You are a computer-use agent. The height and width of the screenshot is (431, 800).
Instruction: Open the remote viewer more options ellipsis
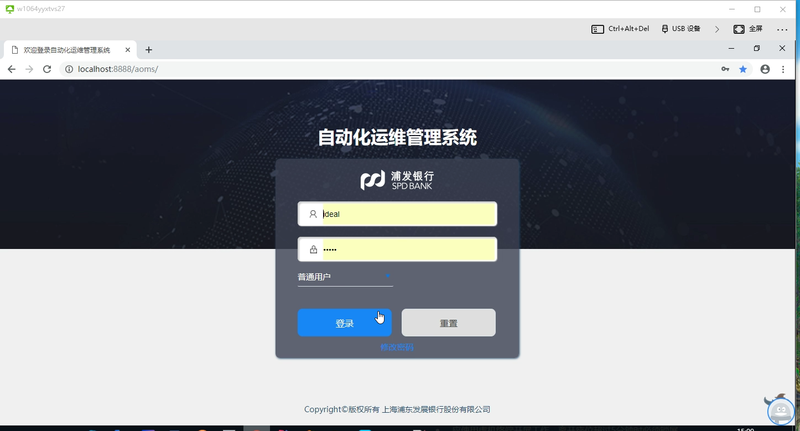(x=782, y=30)
